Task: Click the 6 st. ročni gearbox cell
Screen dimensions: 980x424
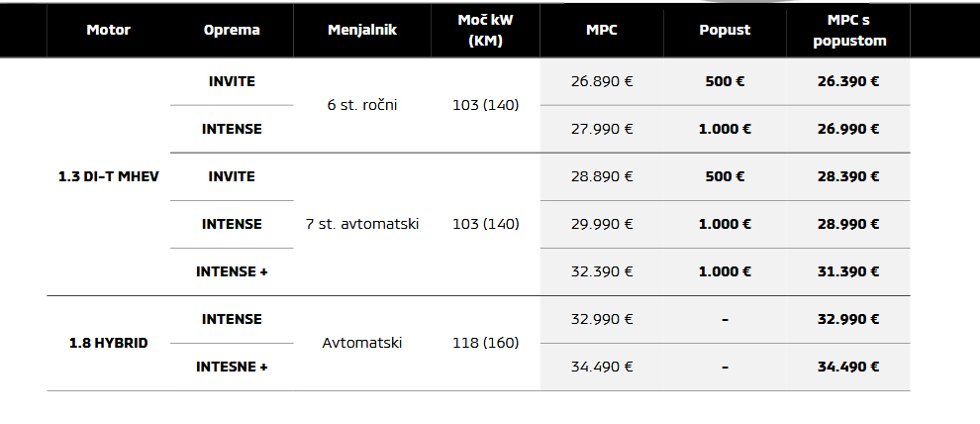Action: coord(362,105)
